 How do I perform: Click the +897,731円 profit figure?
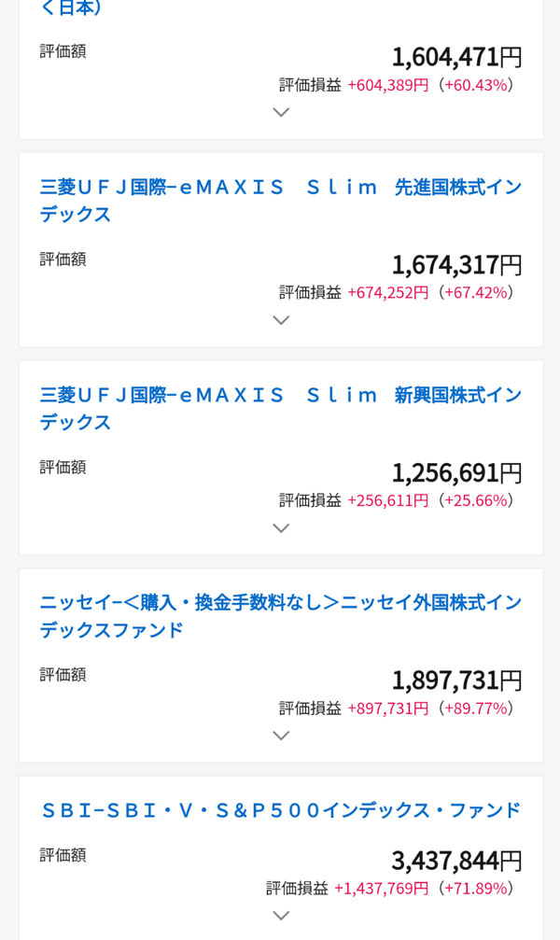coord(387,709)
